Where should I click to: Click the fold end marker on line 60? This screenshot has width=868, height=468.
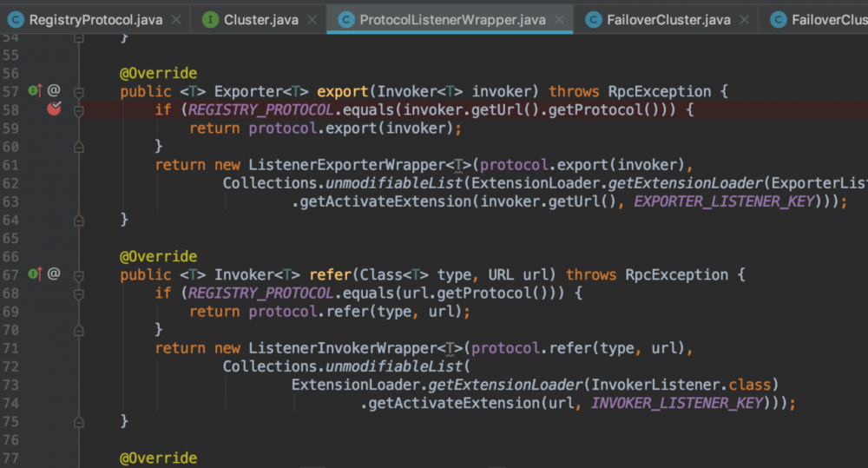[79, 148]
